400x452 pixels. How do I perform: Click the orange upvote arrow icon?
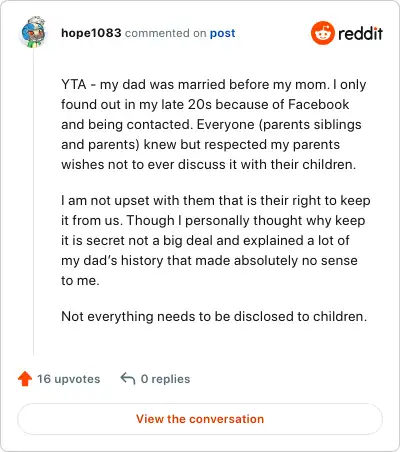(25, 379)
